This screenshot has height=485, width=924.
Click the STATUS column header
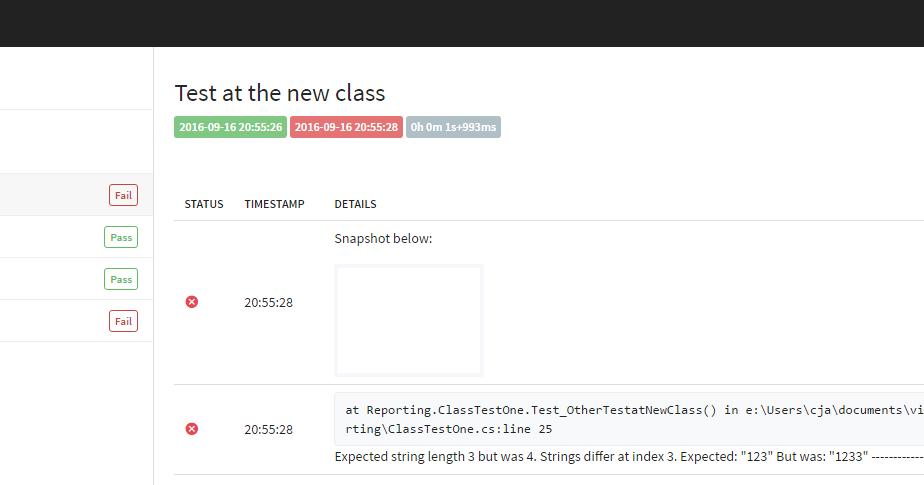[204, 204]
